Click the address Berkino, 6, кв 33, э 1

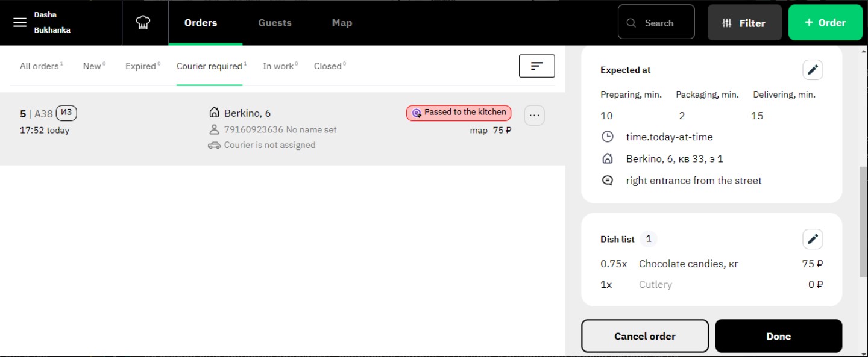(675, 159)
